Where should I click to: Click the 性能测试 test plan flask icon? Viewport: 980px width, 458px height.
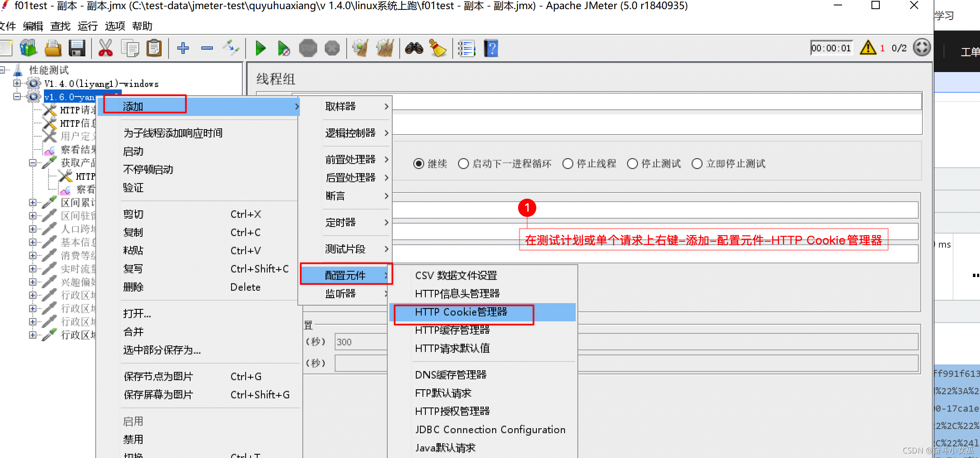pyautogui.click(x=18, y=70)
